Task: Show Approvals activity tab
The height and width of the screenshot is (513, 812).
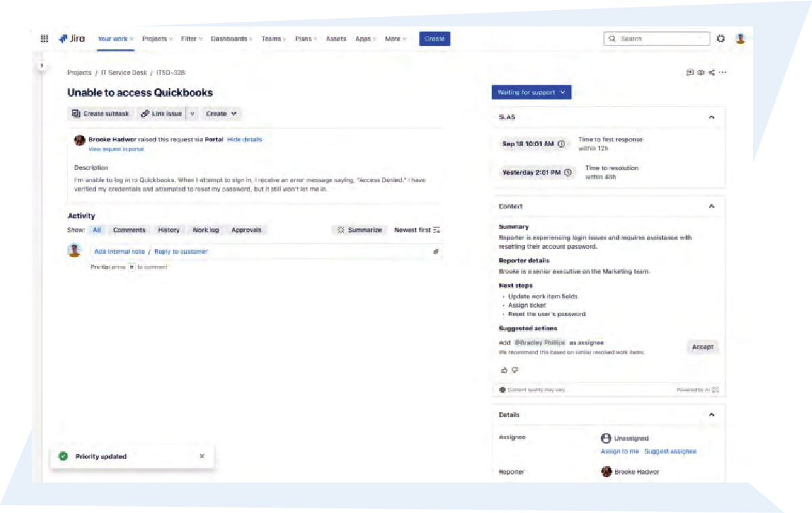Action: coord(246,230)
